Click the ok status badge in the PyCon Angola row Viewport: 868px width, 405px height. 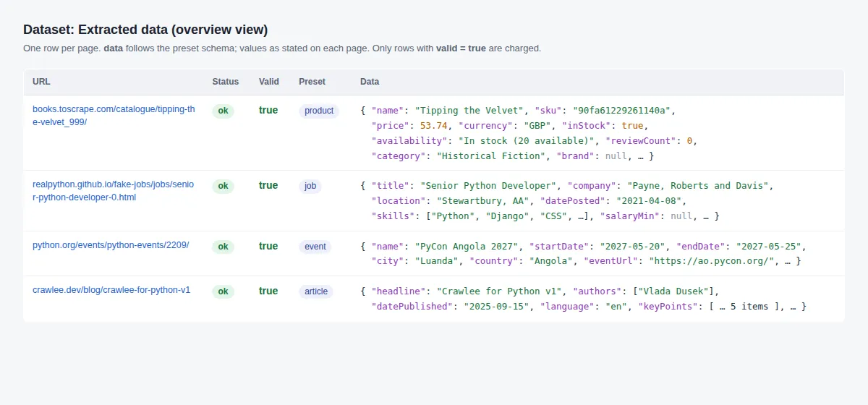point(223,247)
